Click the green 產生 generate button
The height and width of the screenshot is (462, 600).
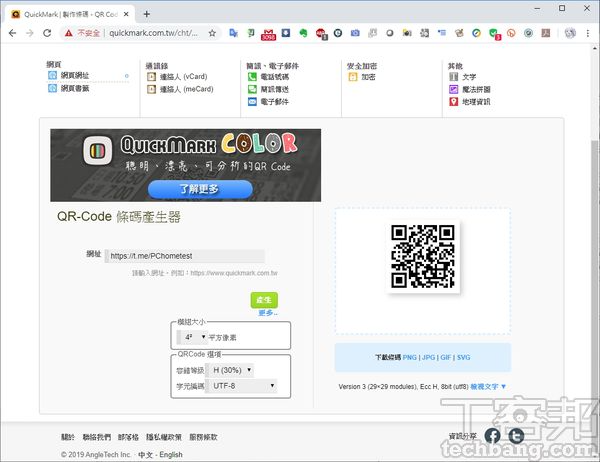tap(264, 300)
